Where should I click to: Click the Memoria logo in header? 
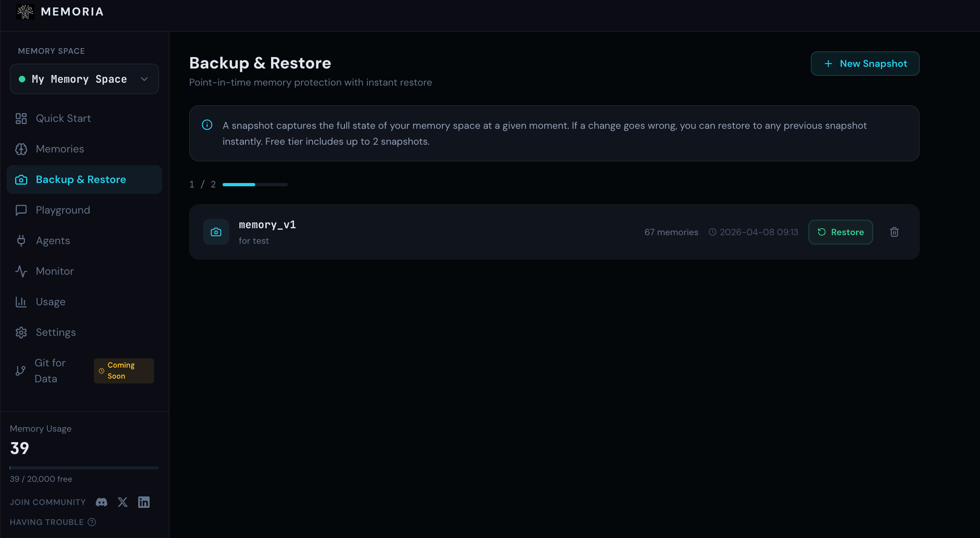(25, 12)
